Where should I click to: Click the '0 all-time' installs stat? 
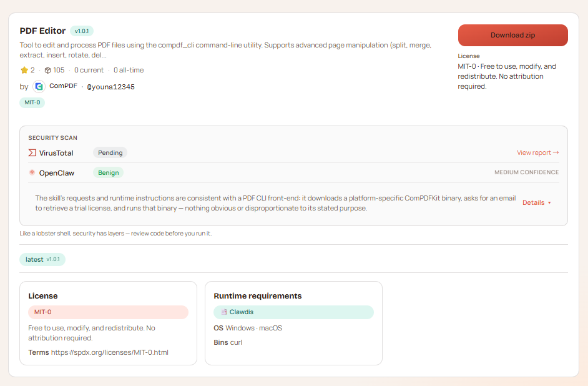(129, 70)
